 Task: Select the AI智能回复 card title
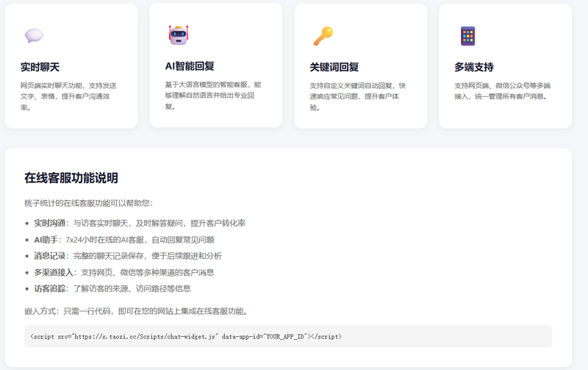[x=190, y=66]
